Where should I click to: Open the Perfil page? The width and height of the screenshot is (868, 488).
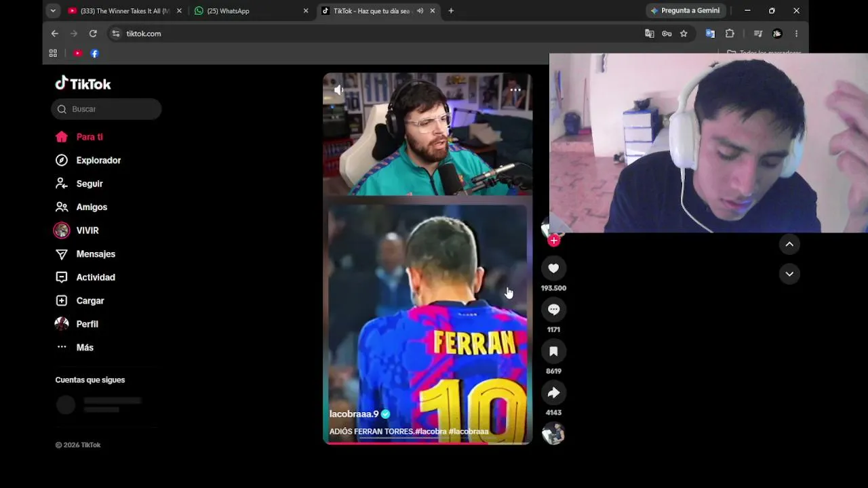77,324
